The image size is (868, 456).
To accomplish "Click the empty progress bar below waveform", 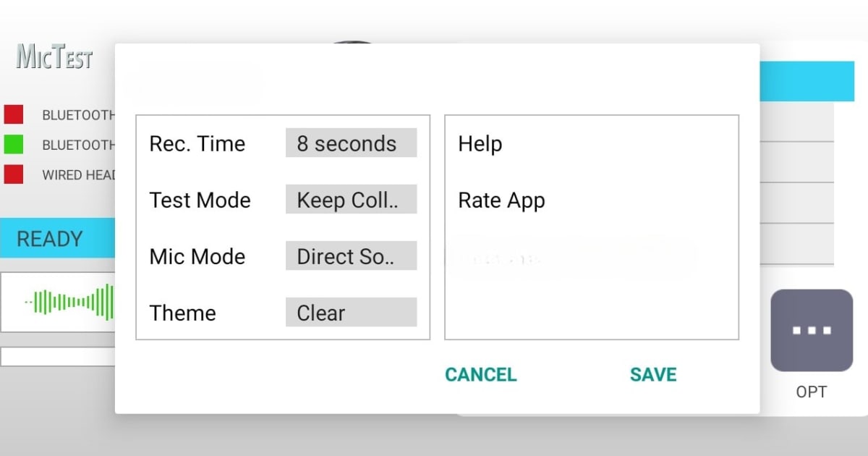I will pyautogui.click(x=57, y=357).
